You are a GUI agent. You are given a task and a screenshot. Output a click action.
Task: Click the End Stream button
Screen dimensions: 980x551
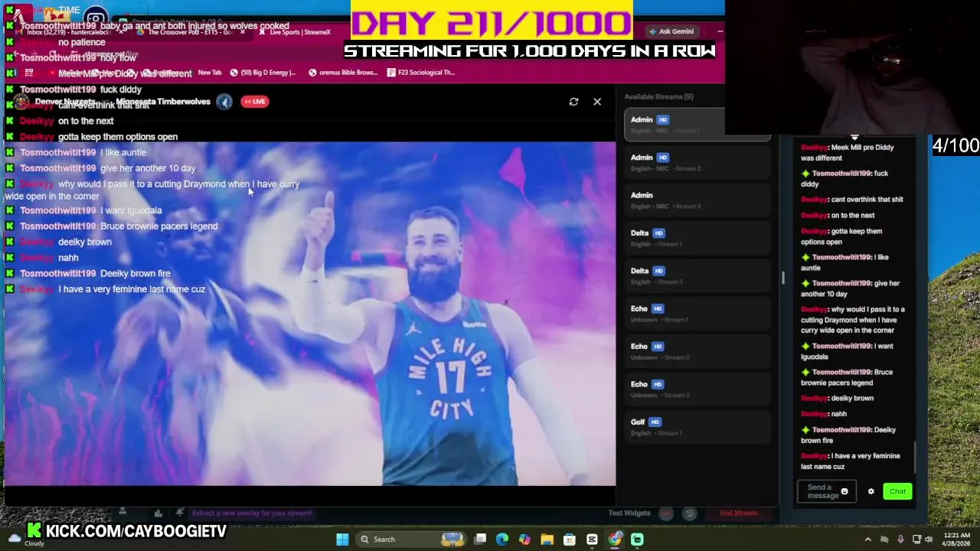[738, 513]
